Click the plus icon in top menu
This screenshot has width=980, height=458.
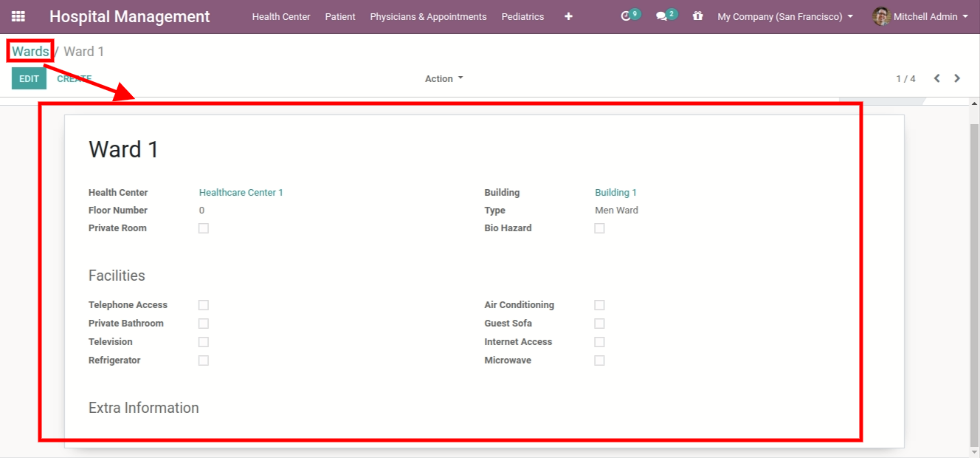pyautogui.click(x=568, y=16)
